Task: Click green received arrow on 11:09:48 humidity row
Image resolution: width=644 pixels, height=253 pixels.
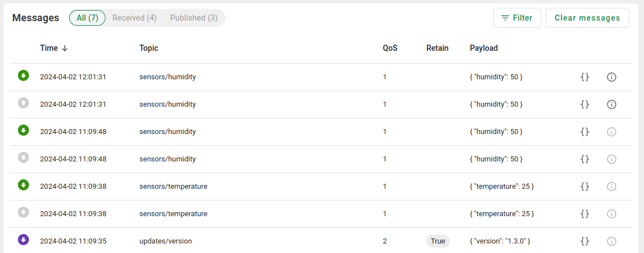Action: tap(23, 131)
